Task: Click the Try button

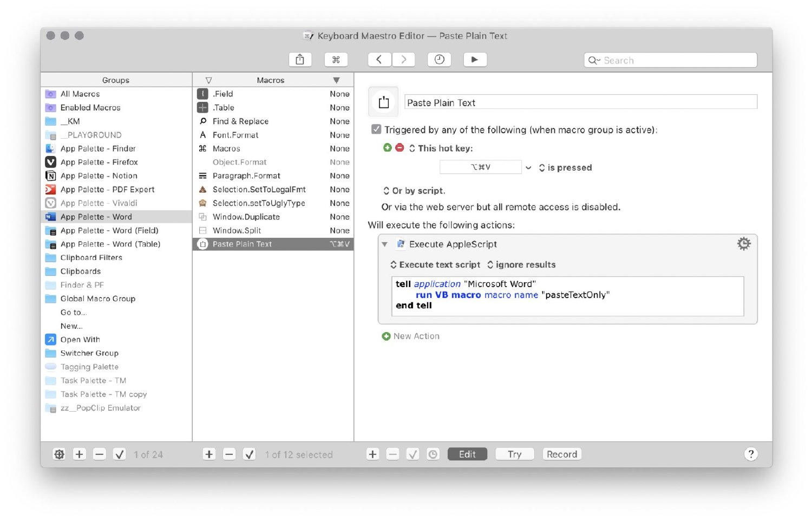Action: [514, 454]
